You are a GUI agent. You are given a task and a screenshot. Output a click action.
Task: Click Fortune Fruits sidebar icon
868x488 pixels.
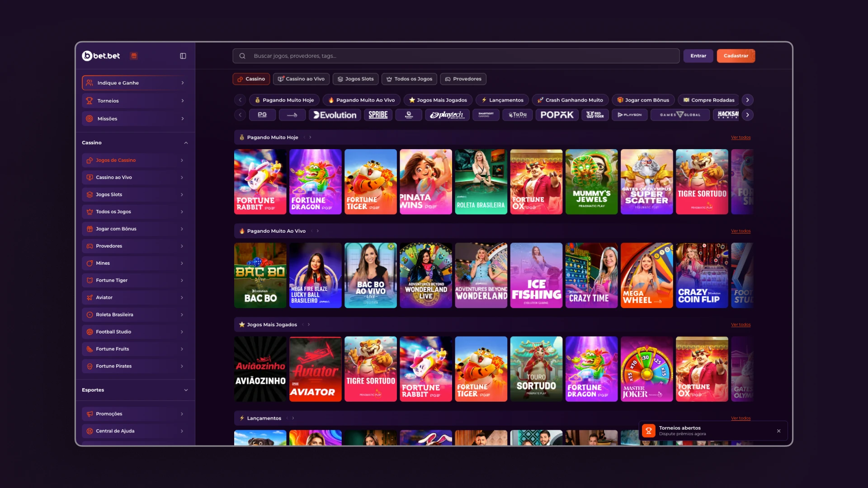[x=90, y=349]
